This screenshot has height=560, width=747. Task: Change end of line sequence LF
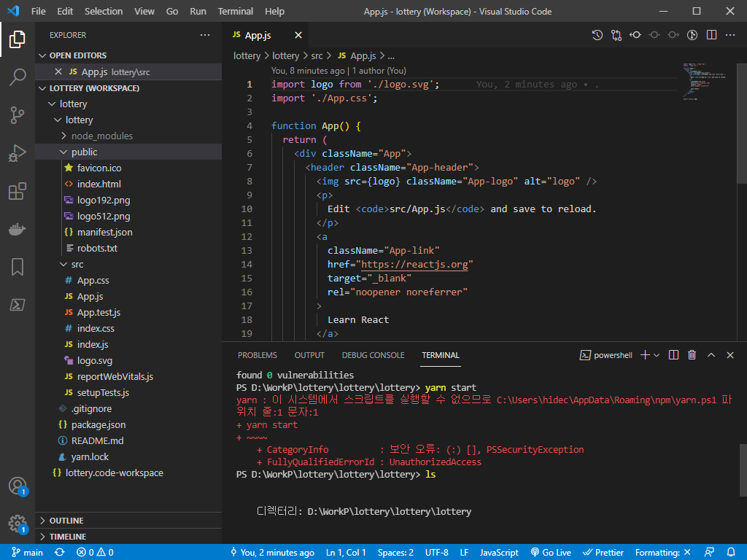464,552
